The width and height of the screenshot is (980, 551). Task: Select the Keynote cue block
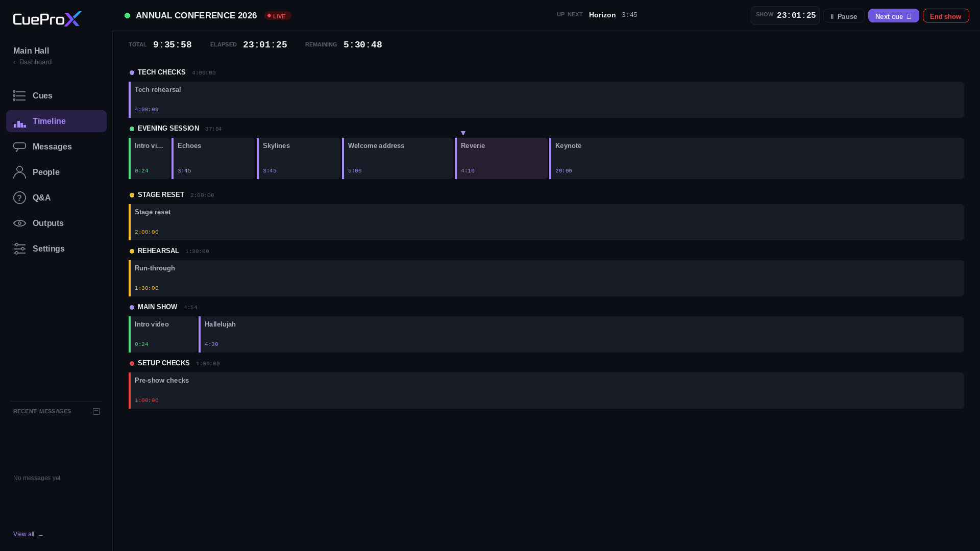(756, 159)
